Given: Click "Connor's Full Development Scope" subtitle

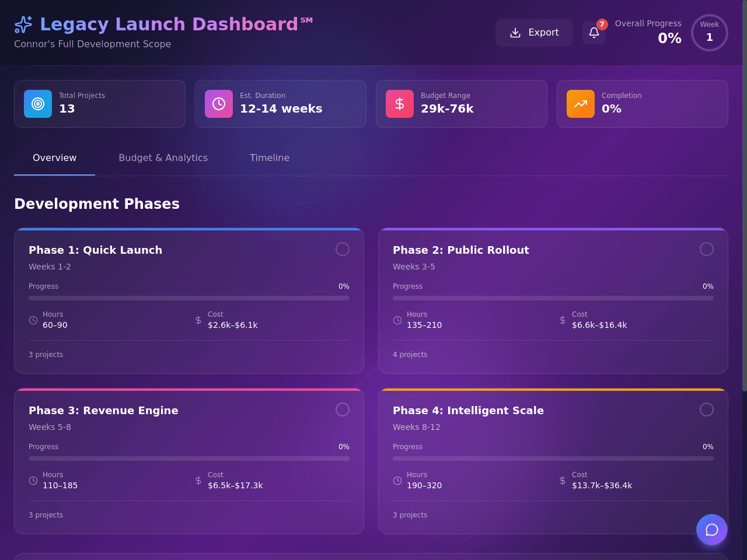Looking at the screenshot, I should [92, 44].
